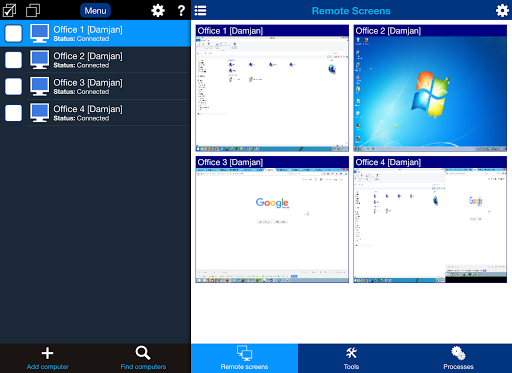Click Find computers
This screenshot has height=373, width=512.
143,358
